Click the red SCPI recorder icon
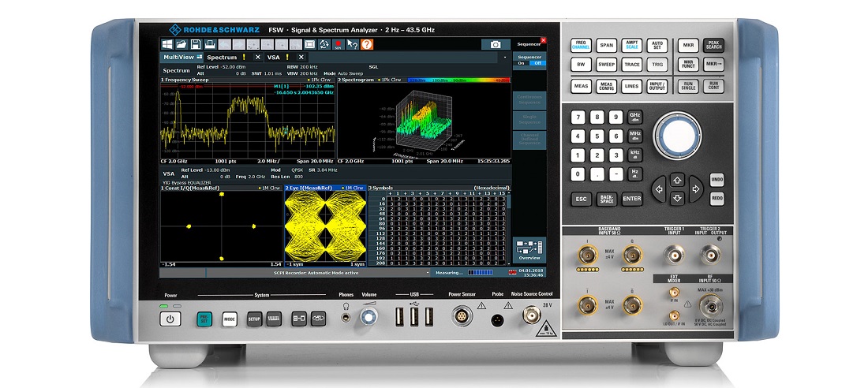 [338, 44]
